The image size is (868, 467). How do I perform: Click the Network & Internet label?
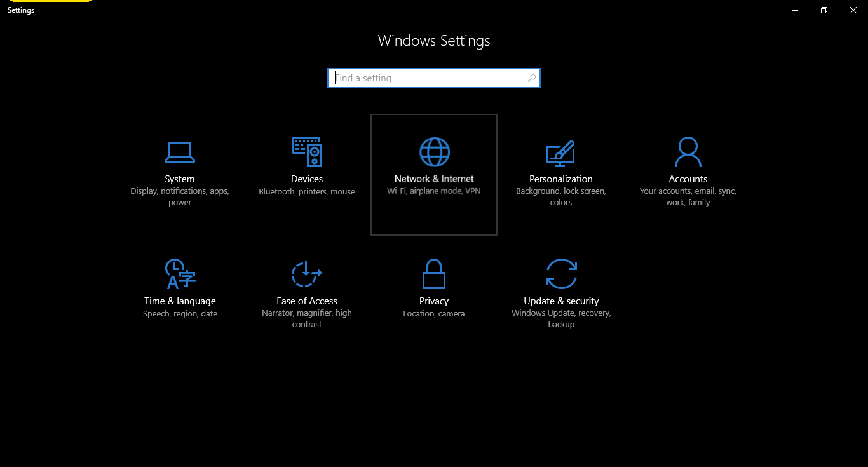[x=434, y=179]
